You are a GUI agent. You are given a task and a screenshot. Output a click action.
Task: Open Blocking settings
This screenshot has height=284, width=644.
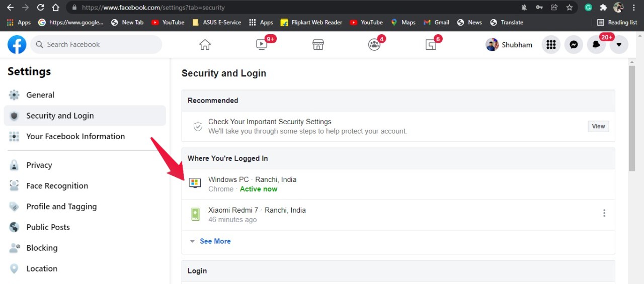point(85,248)
